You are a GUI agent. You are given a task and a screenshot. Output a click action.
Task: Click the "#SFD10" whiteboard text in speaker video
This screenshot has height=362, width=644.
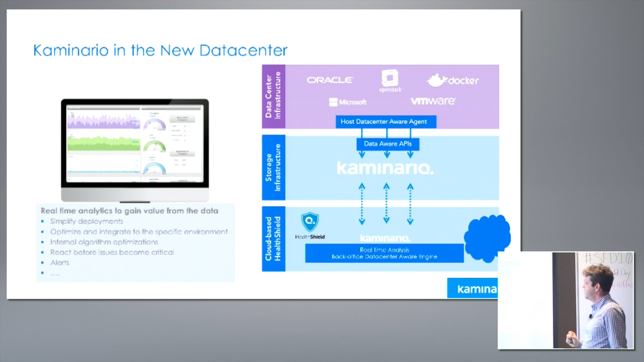tap(609, 258)
